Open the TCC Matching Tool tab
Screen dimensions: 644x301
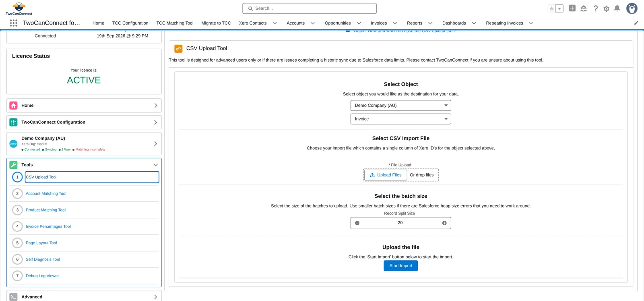[175, 23]
